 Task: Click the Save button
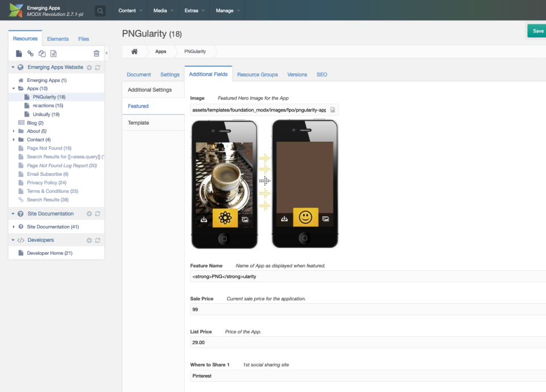537,31
